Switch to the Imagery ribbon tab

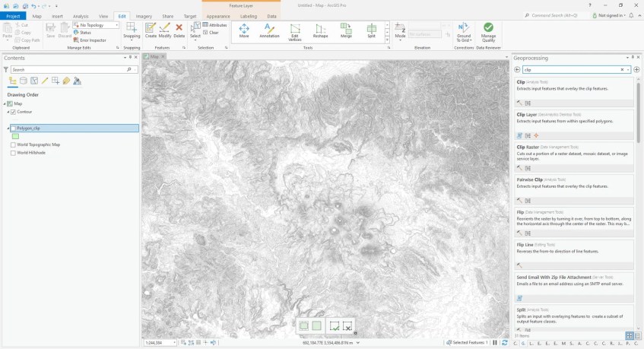click(144, 16)
